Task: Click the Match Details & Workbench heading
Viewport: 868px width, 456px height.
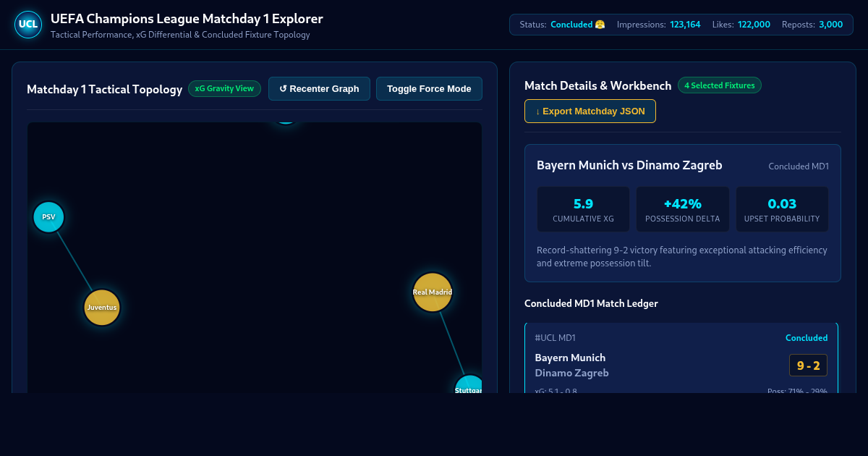Action: (597, 85)
